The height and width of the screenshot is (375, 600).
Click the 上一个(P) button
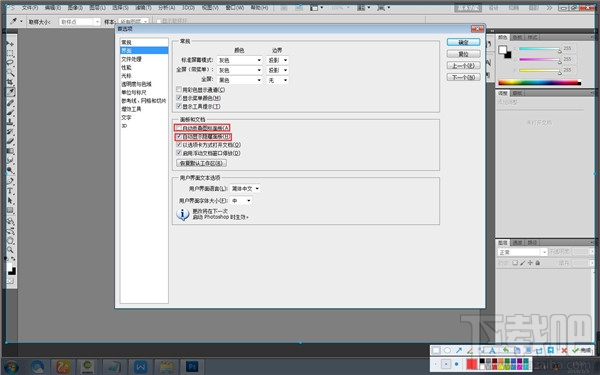click(x=463, y=66)
